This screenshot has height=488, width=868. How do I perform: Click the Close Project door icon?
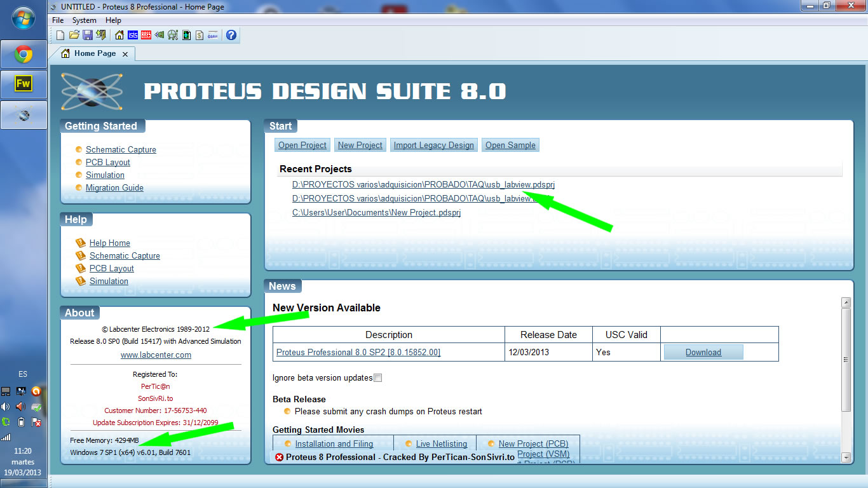(x=101, y=35)
